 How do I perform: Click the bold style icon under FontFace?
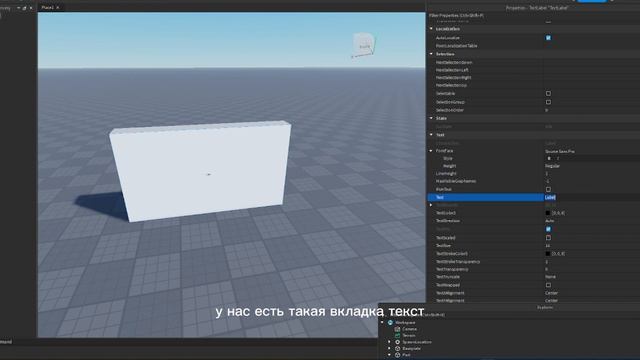click(549, 158)
